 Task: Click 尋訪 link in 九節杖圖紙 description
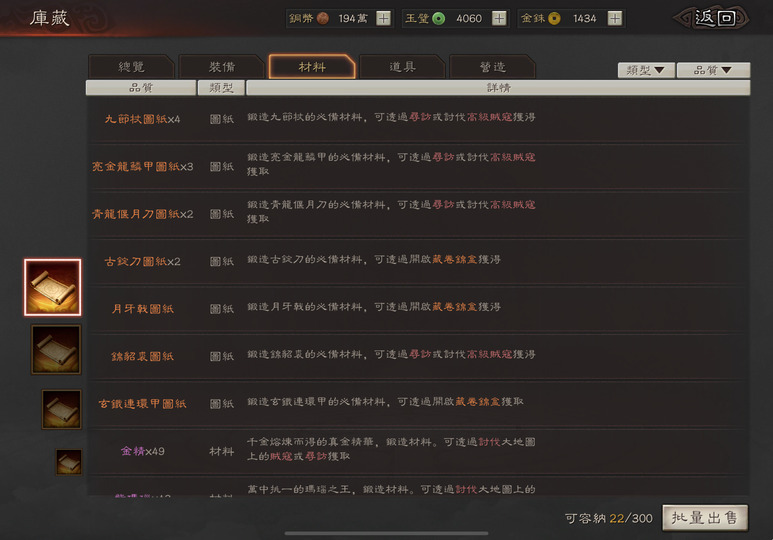pyautogui.click(x=420, y=117)
